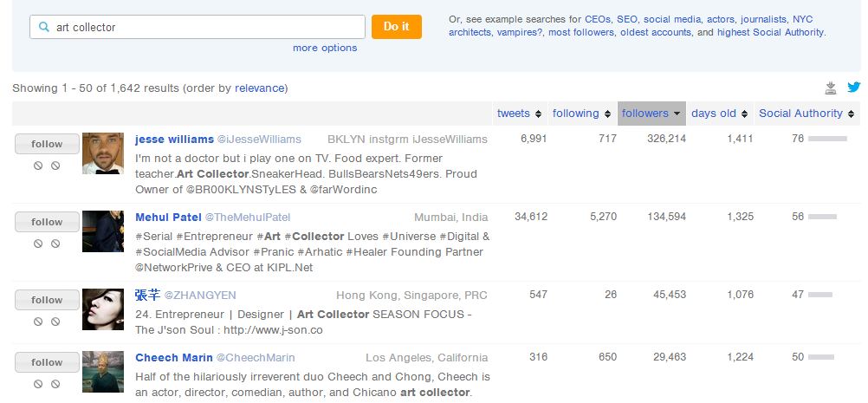Image resolution: width=868 pixels, height=403 pixels.
Task: Click the download results icon
Action: pyautogui.click(x=831, y=88)
